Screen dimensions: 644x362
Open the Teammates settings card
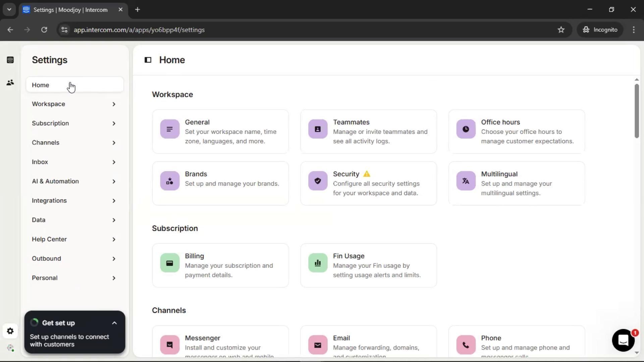tap(368, 131)
